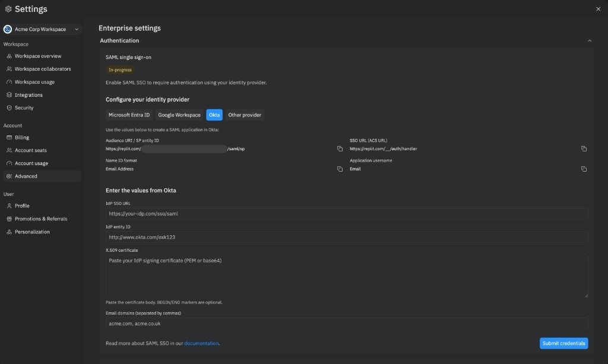Image resolution: width=608 pixels, height=364 pixels.
Task: Go to Account usage
Action: 42,163
